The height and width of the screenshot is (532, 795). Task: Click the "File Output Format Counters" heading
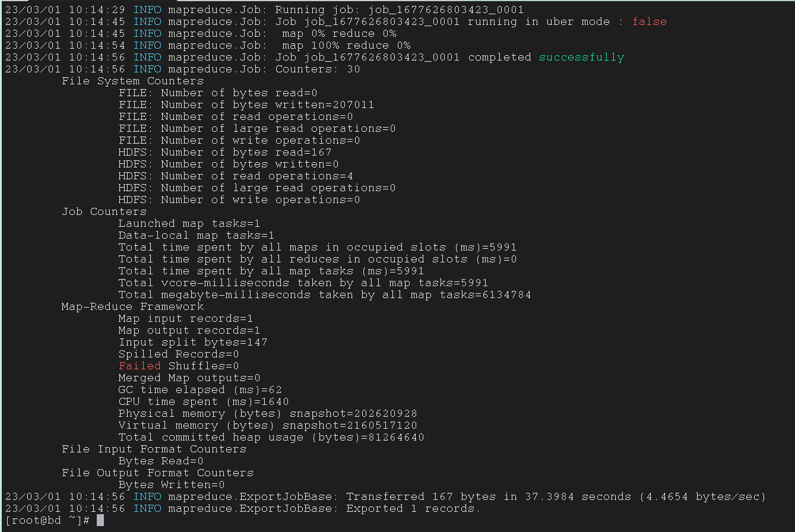157,473
